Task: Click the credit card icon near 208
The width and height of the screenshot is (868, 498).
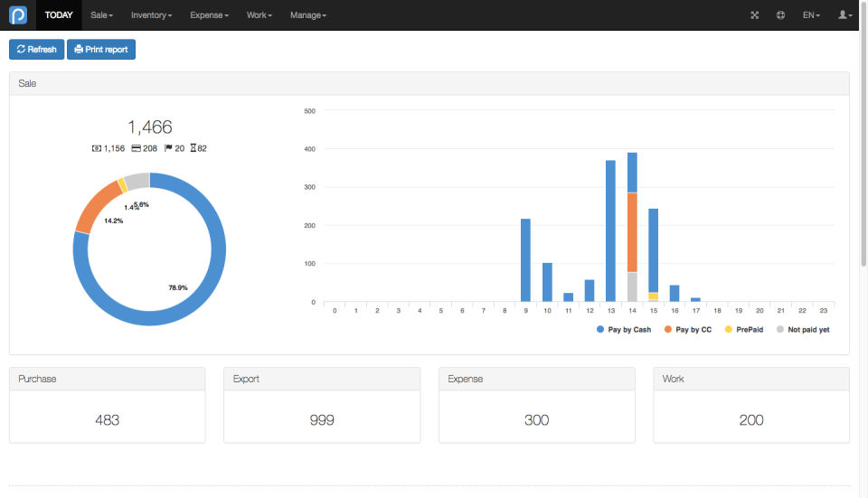Action: 136,148
